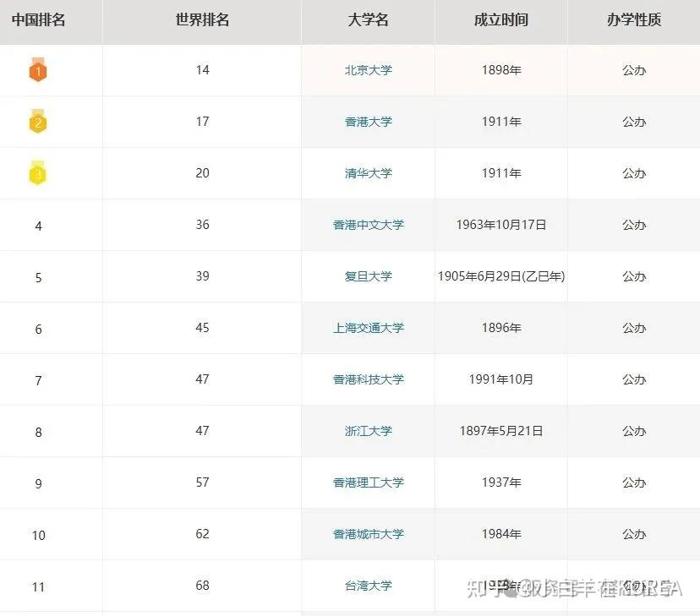
Task: Select world rank cell 68
Action: pyautogui.click(x=202, y=586)
